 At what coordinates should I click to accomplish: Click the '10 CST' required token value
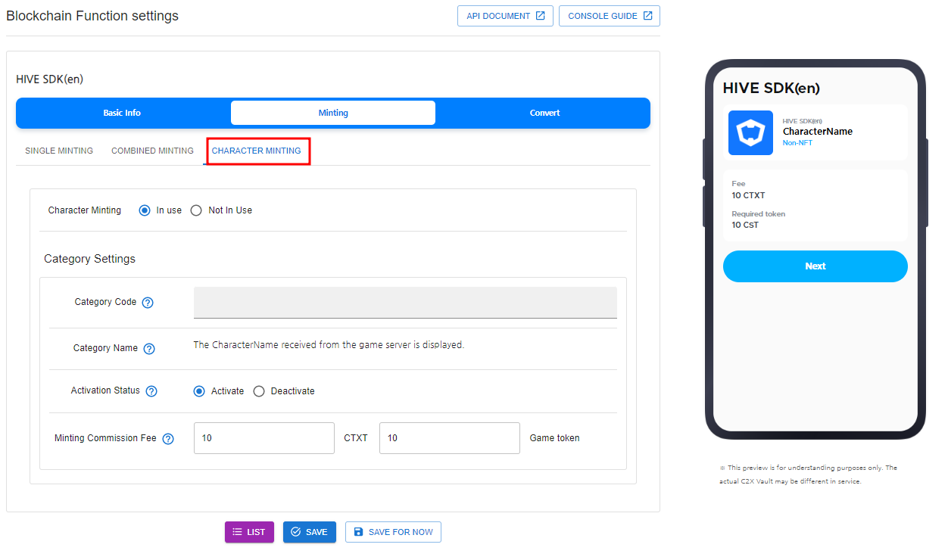745,225
